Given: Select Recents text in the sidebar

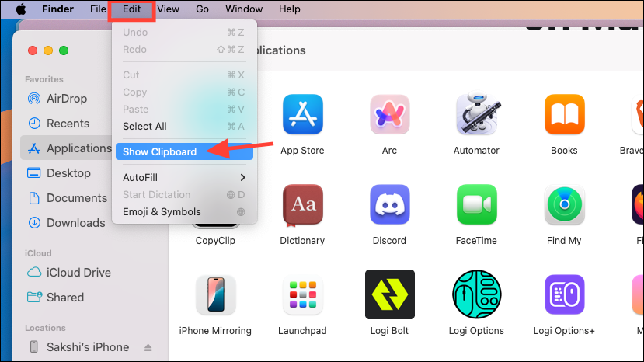Looking at the screenshot, I should pos(68,124).
